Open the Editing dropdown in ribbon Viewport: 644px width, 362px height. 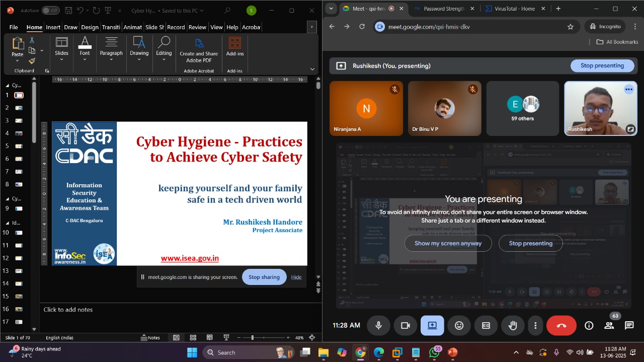(164, 49)
